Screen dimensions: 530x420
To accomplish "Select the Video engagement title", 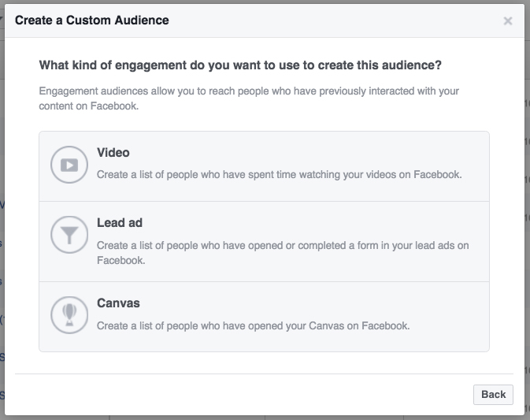I will (113, 153).
